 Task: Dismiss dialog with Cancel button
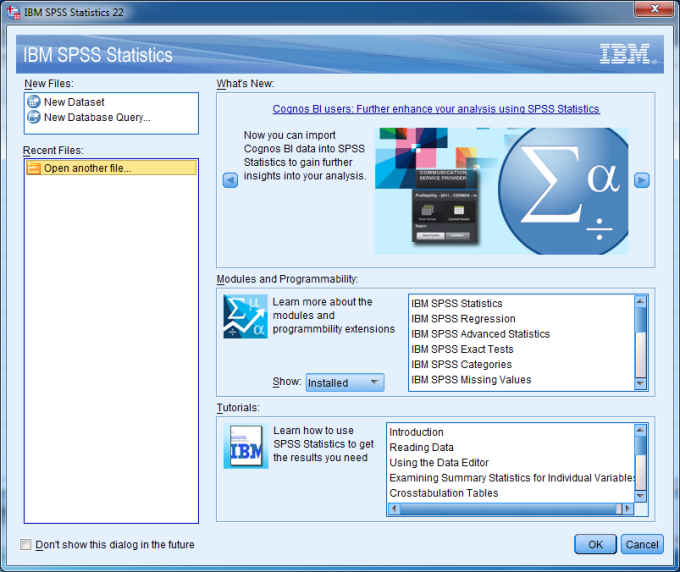click(x=642, y=544)
